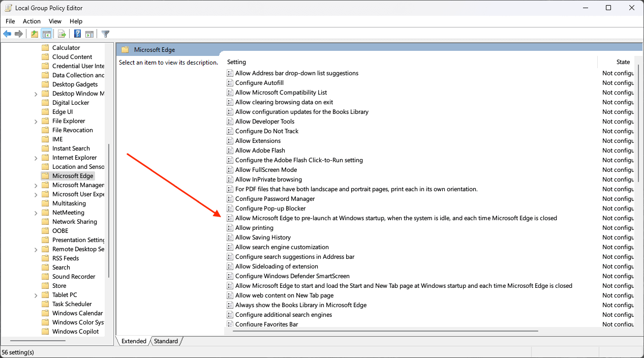Expand the File Explorer tree node
This screenshot has width=644, height=358.
click(x=36, y=121)
